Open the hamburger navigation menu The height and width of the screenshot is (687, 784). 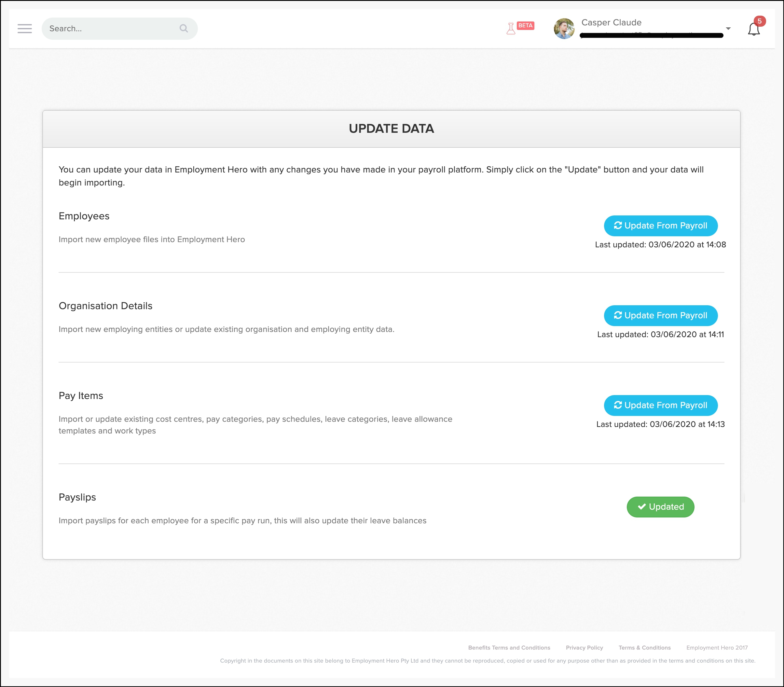point(24,29)
